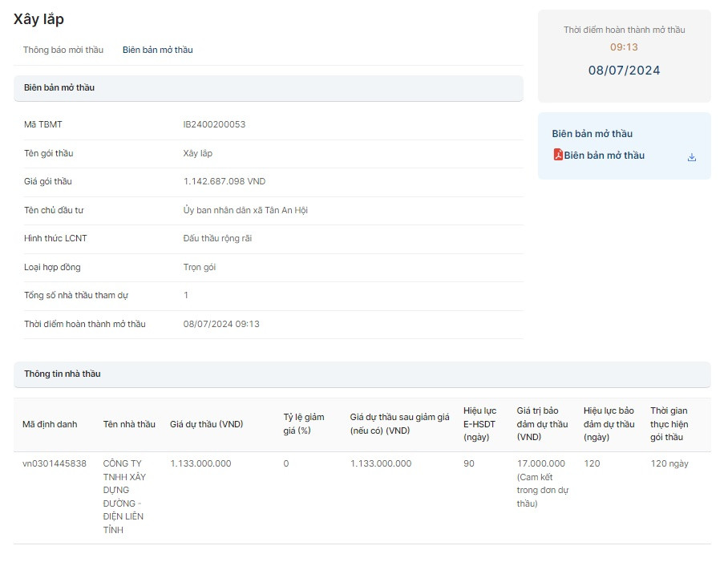728x562 pixels.
Task: Click the Biên bản mở thầu section header
Action: tap(59, 87)
